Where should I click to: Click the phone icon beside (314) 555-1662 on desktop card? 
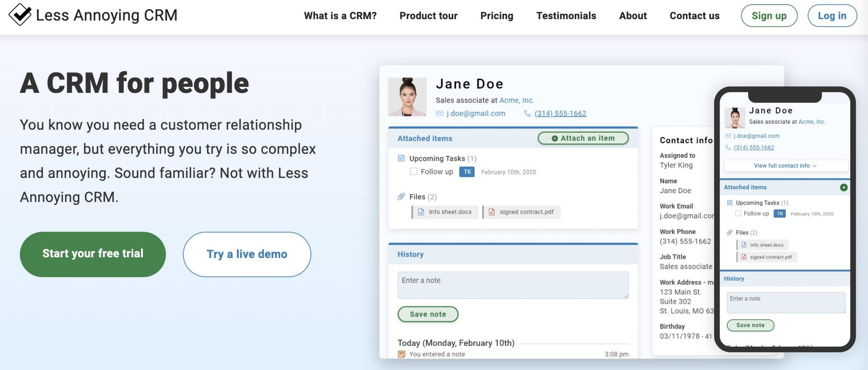(527, 114)
